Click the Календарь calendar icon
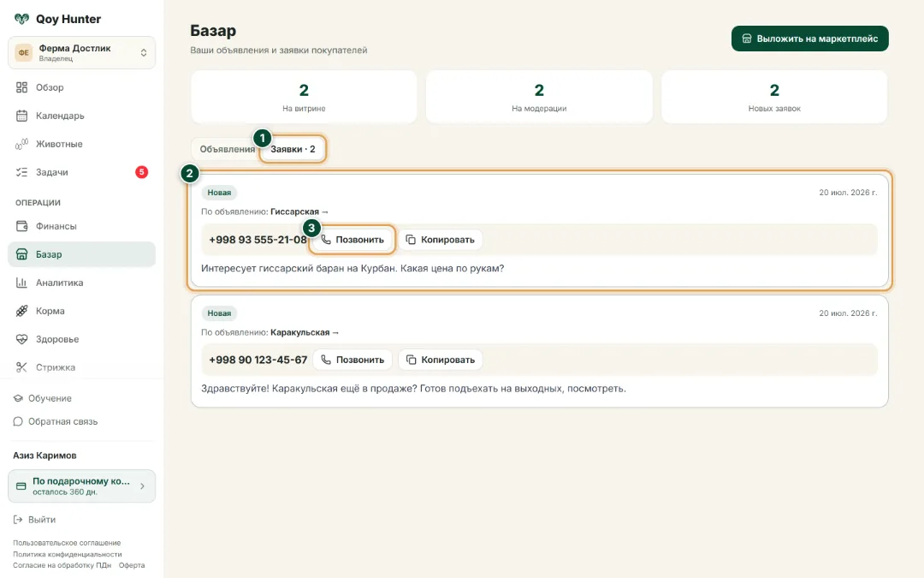The height and width of the screenshot is (578, 924). point(21,116)
